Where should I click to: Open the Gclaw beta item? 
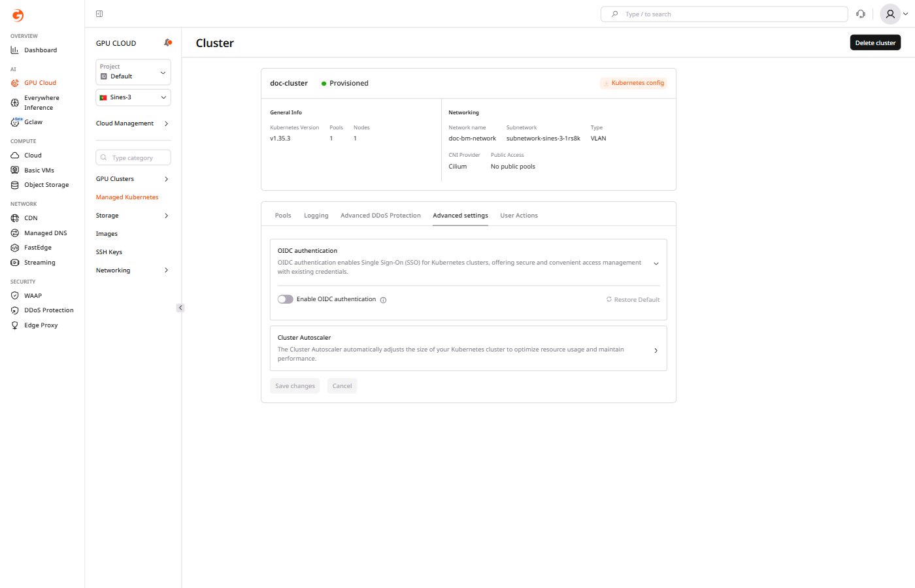pos(33,122)
